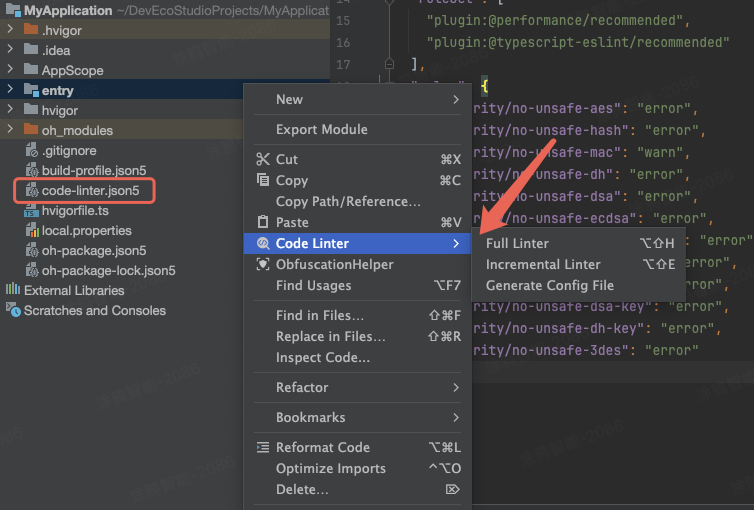The image size is (754, 510).
Task: Choose Export Module from context menu
Action: click(357, 130)
